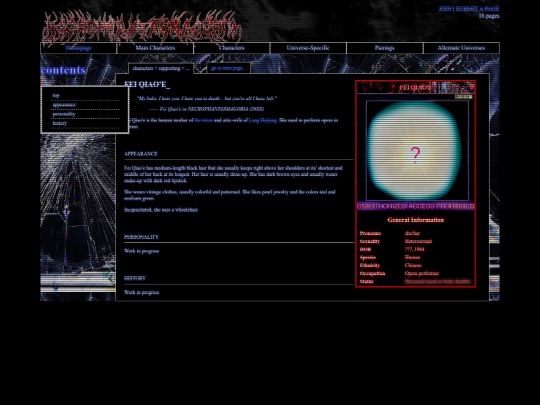Click the 'My baby, I hate you' quote line
540x405 pixels.
[207, 98]
